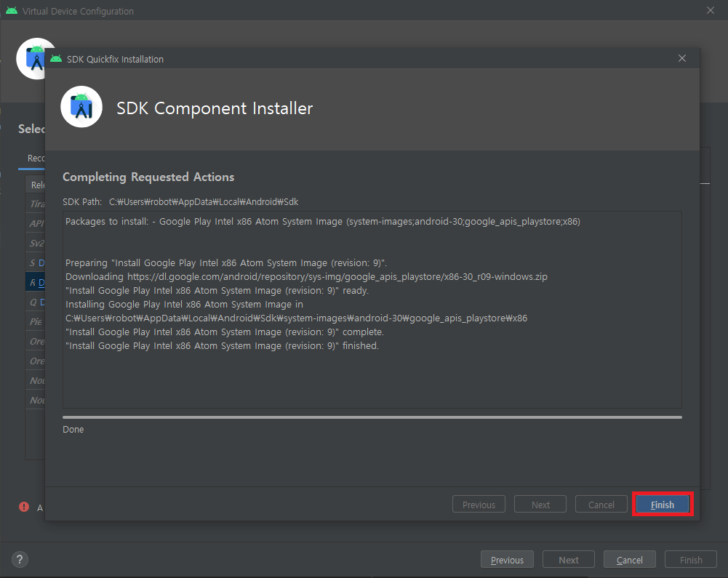The image size is (728, 578).
Task: Click the Finish button in SDK Component Installer
Action: [x=662, y=504]
